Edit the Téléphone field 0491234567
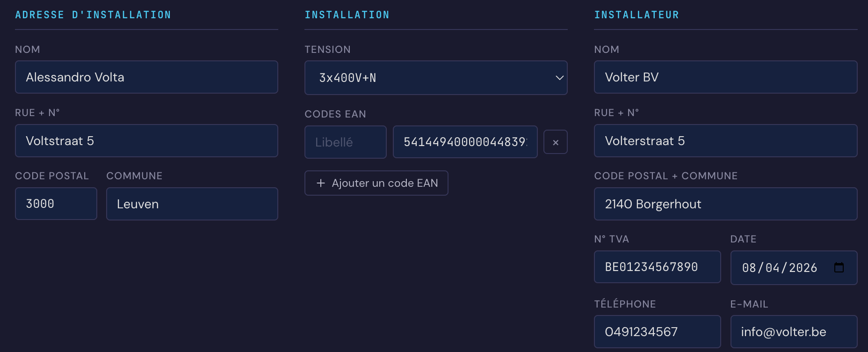Viewport: 868px width, 352px height. point(658,331)
